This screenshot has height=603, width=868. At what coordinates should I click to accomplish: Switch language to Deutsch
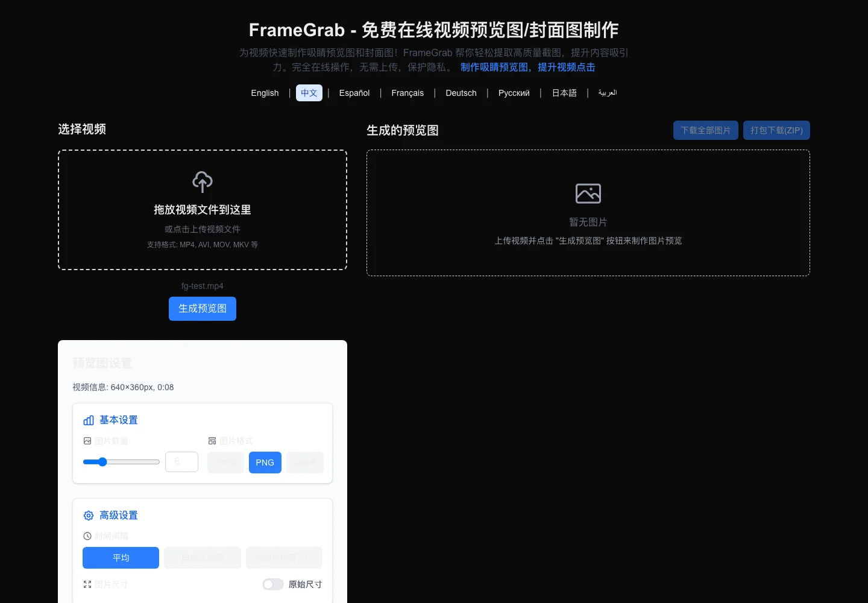pyautogui.click(x=461, y=93)
